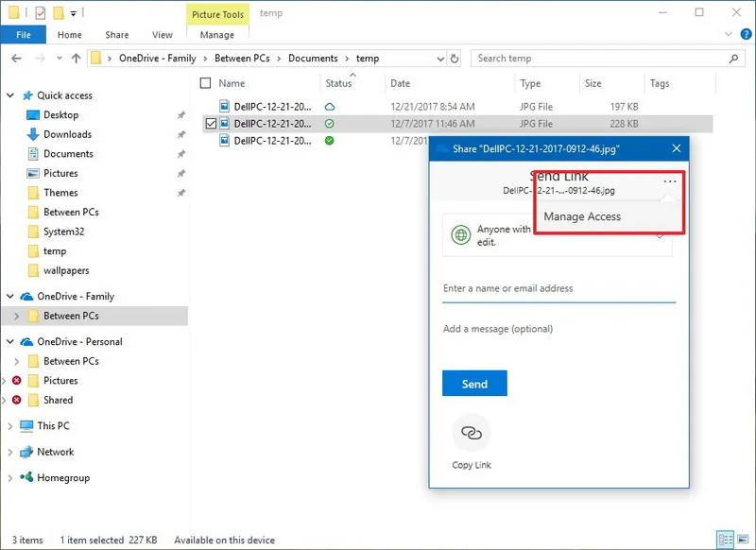Click the properties quick access toolbar icon
This screenshot has height=550, width=756.
(x=40, y=13)
